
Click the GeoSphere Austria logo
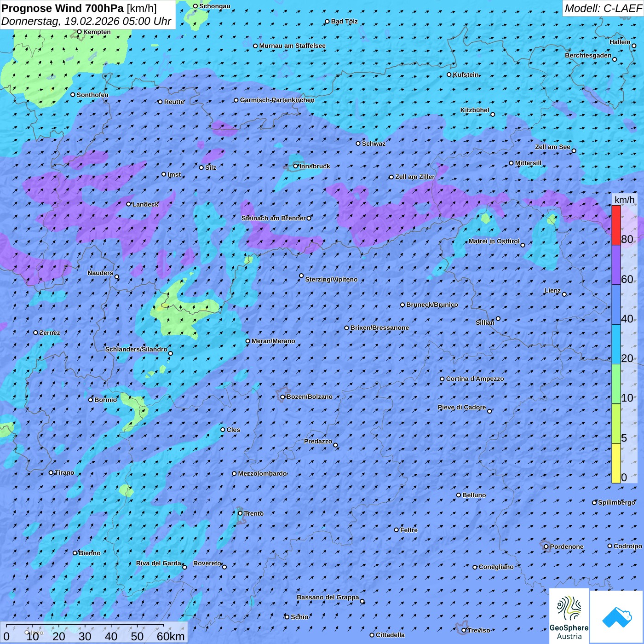569,616
